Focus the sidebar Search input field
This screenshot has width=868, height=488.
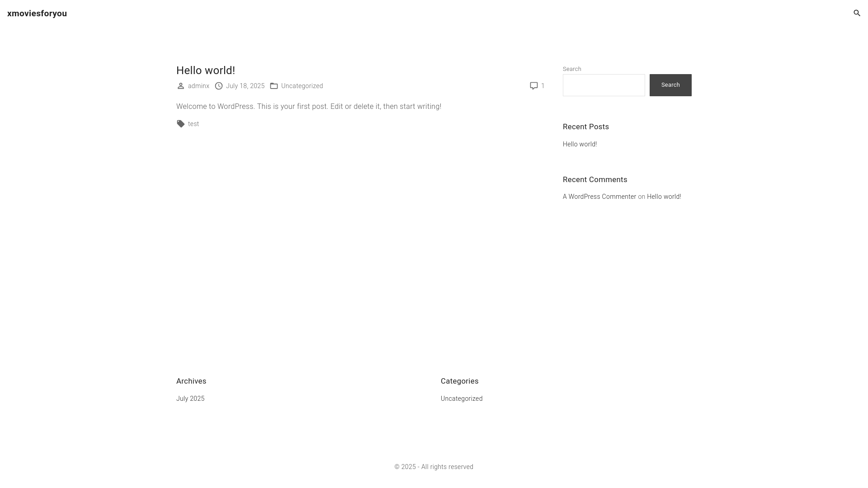coord(604,85)
